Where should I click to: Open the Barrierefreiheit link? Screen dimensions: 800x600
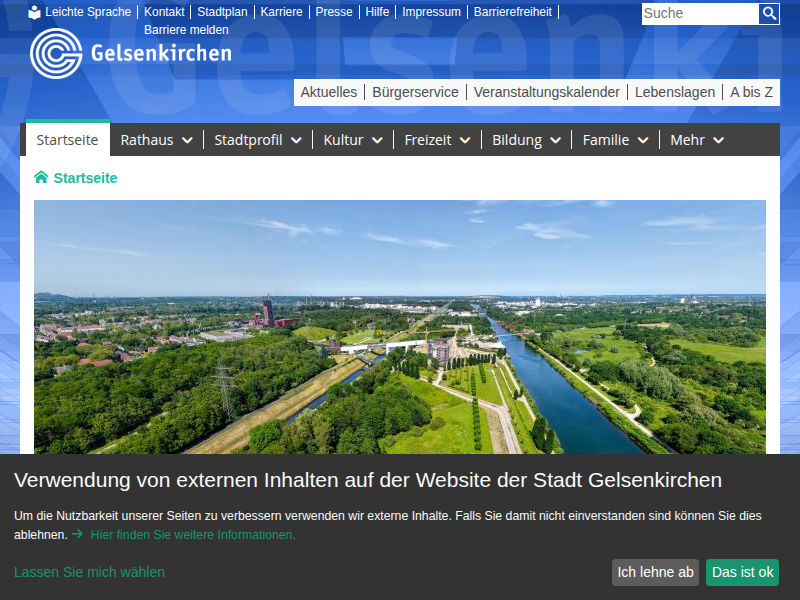513,12
